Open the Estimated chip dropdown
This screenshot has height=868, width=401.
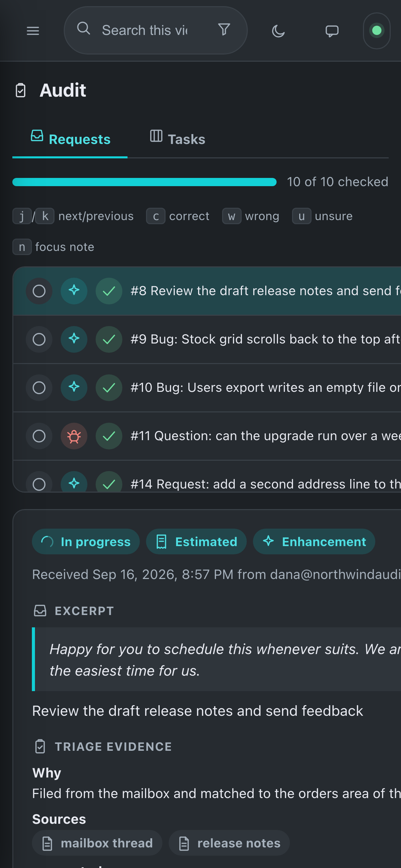click(x=196, y=541)
